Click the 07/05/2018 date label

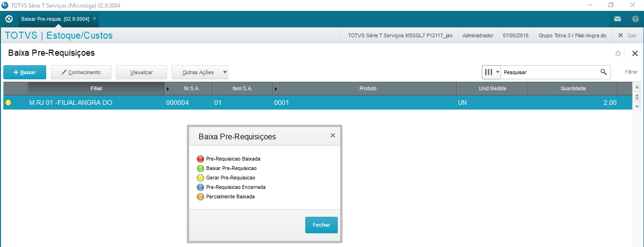[x=516, y=35]
